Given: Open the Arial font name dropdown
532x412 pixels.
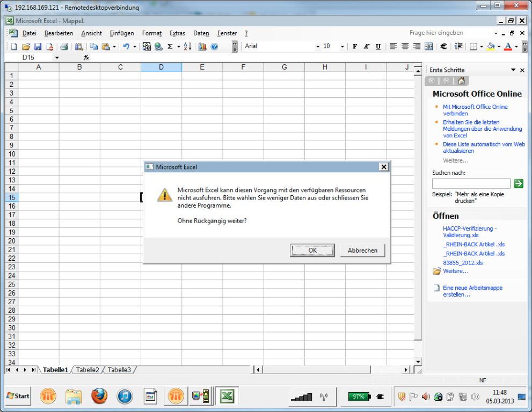Looking at the screenshot, I should (x=318, y=47).
